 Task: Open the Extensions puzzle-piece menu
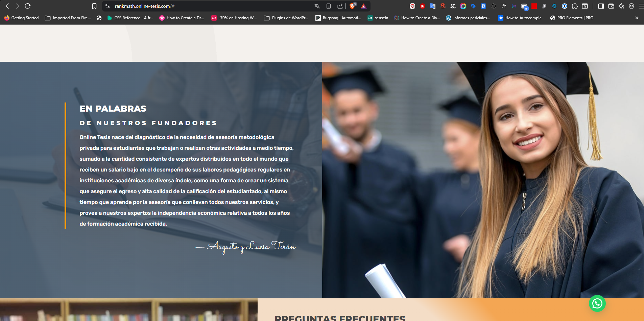(575, 6)
